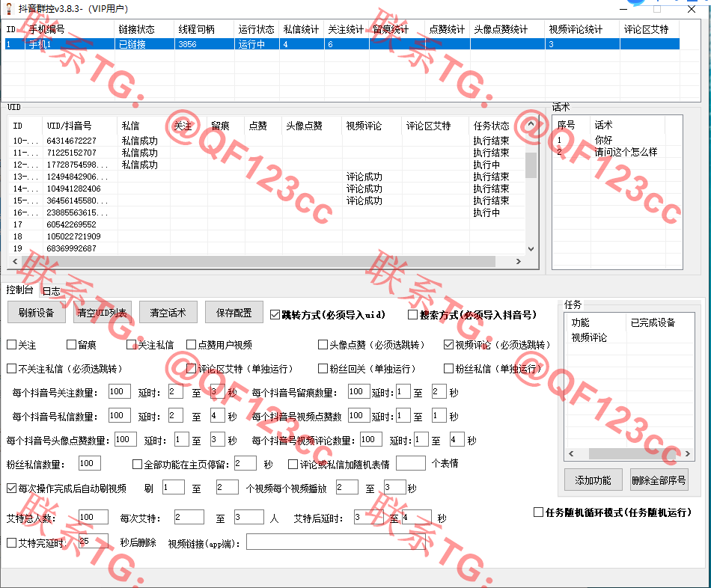Click 视频评论统计 column header

pos(582,29)
